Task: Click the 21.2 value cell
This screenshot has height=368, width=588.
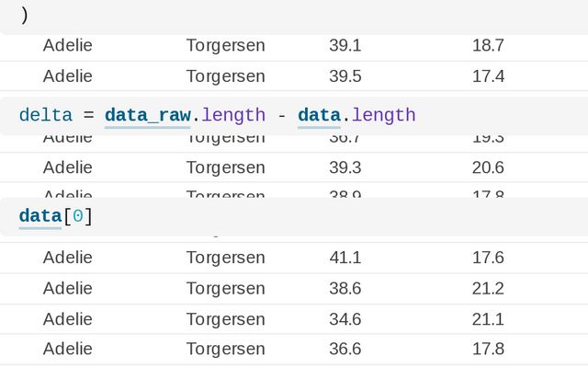Action: click(488, 288)
